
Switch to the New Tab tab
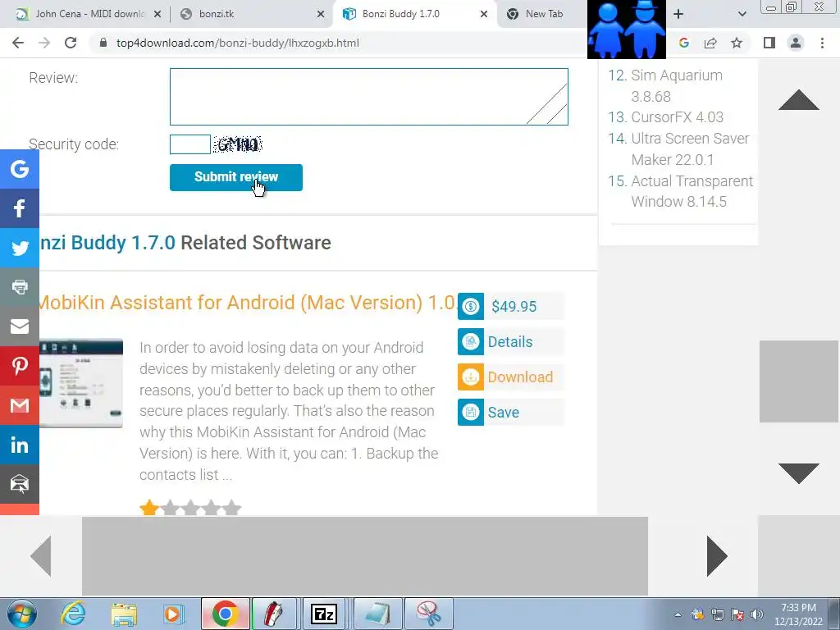(x=543, y=14)
